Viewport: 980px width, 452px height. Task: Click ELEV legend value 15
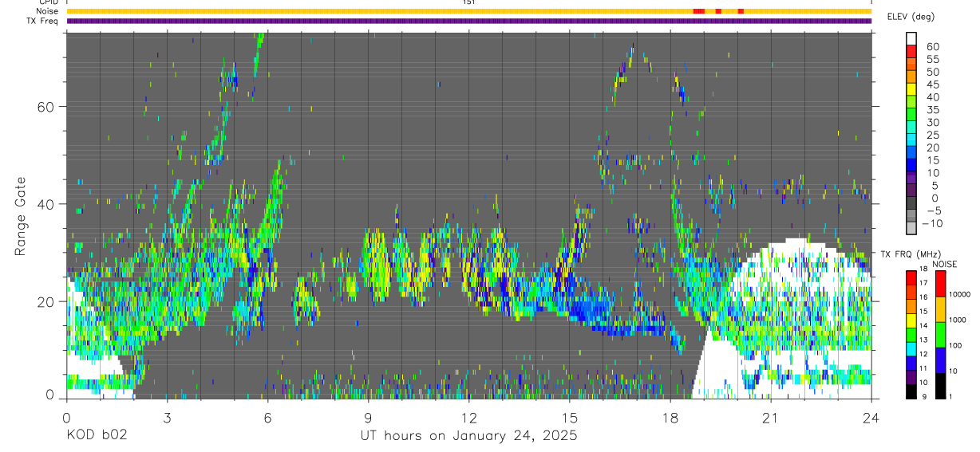click(x=932, y=159)
